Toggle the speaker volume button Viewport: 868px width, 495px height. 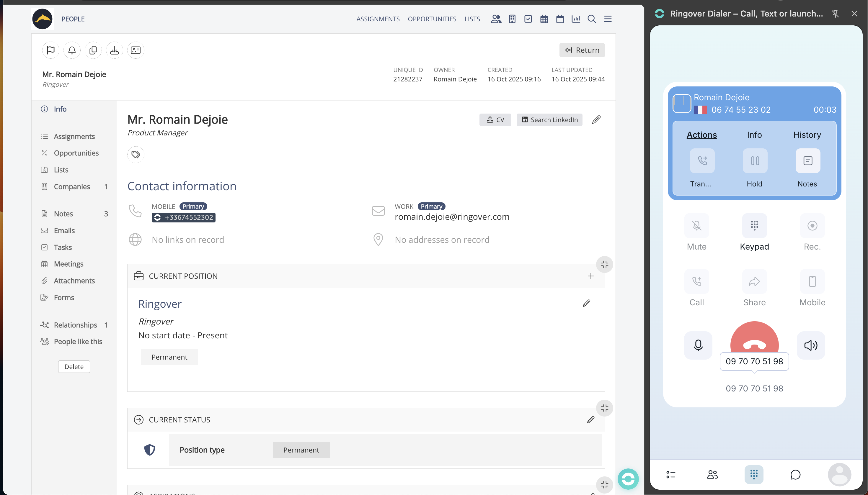810,345
